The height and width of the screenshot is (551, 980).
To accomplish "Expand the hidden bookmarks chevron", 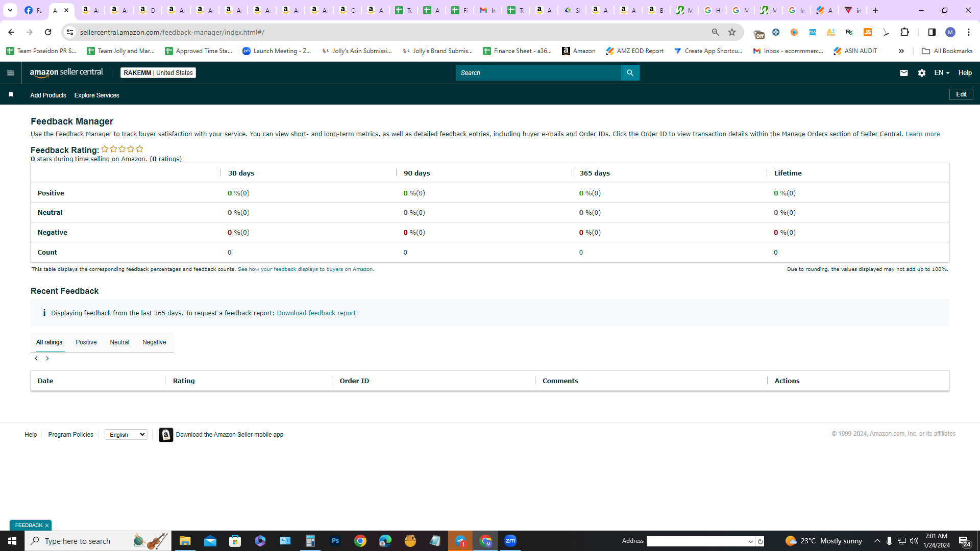I will click(x=901, y=51).
